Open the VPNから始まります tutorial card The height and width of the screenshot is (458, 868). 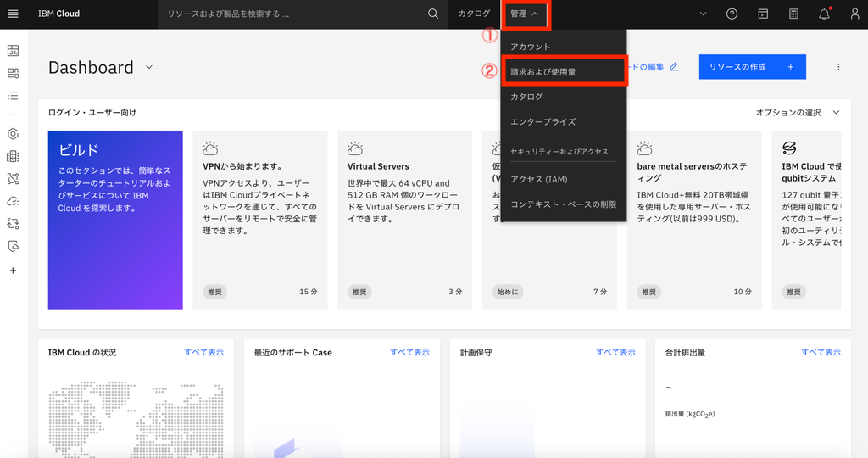(260, 220)
